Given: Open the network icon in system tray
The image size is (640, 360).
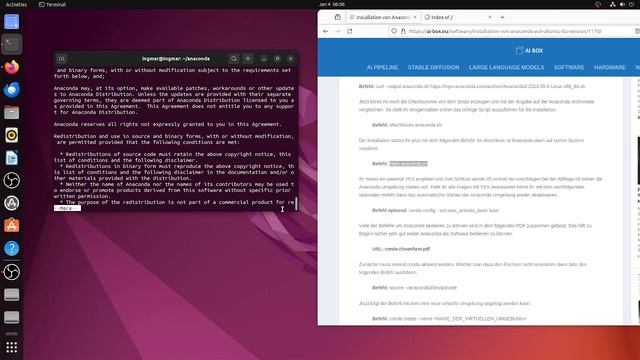Looking at the screenshot, I should click(x=613, y=4).
